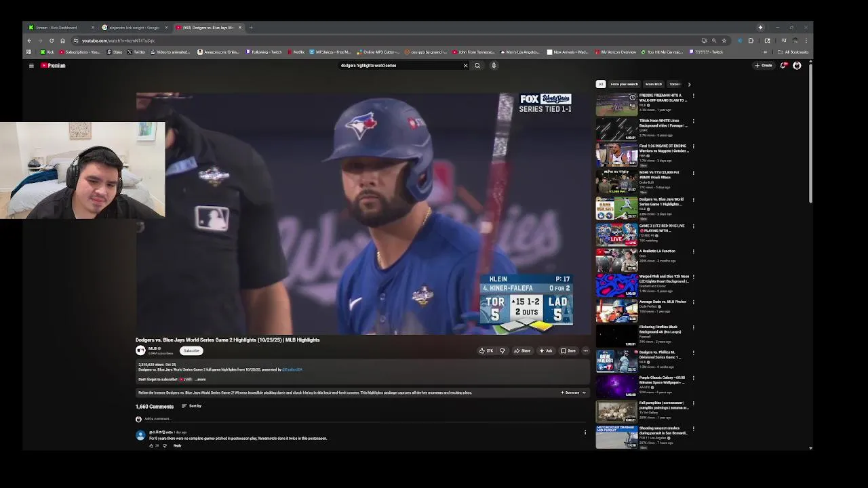Focus the youtube.com address bar
The image size is (868, 488).
pos(380,41)
